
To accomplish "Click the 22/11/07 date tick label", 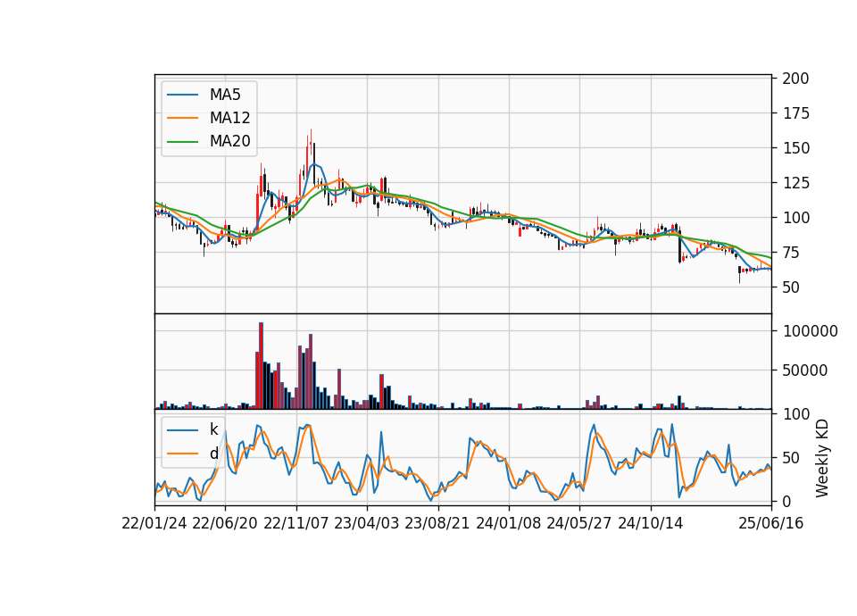I will point(296,524).
